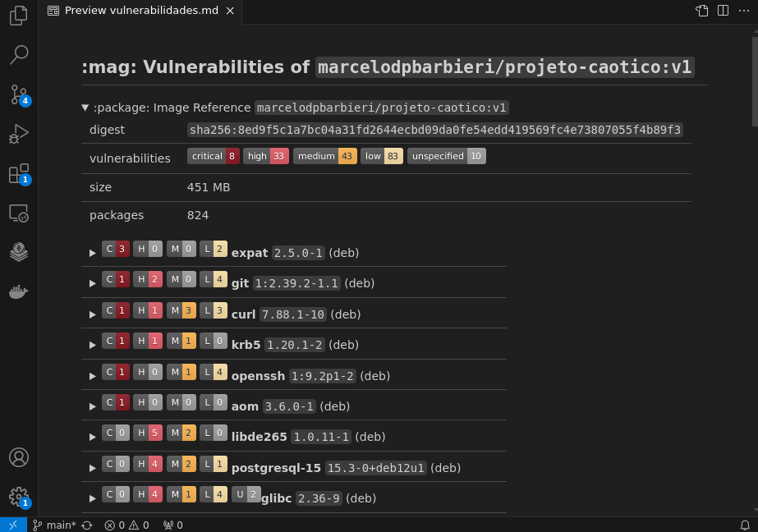Image resolution: width=758 pixels, height=532 pixels.
Task: Expand the openssh package vulnerabilities
Action: click(x=93, y=376)
